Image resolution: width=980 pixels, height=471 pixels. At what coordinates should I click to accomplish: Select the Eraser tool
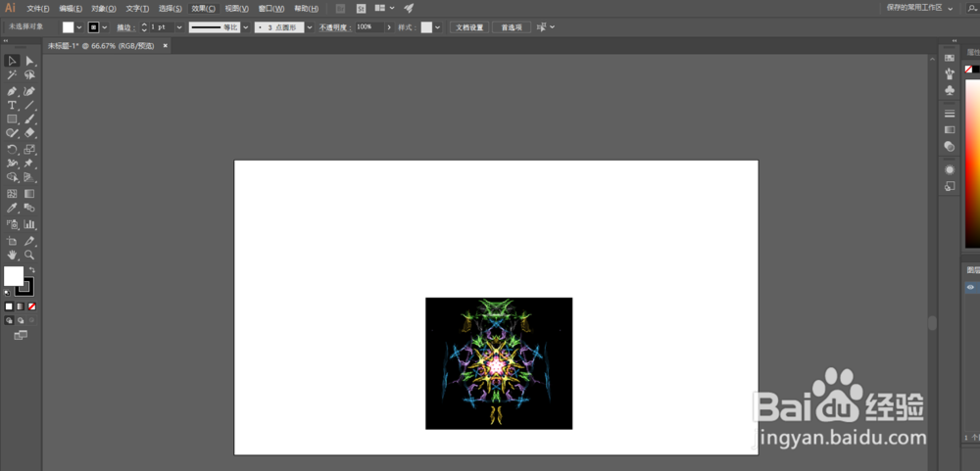(x=29, y=133)
